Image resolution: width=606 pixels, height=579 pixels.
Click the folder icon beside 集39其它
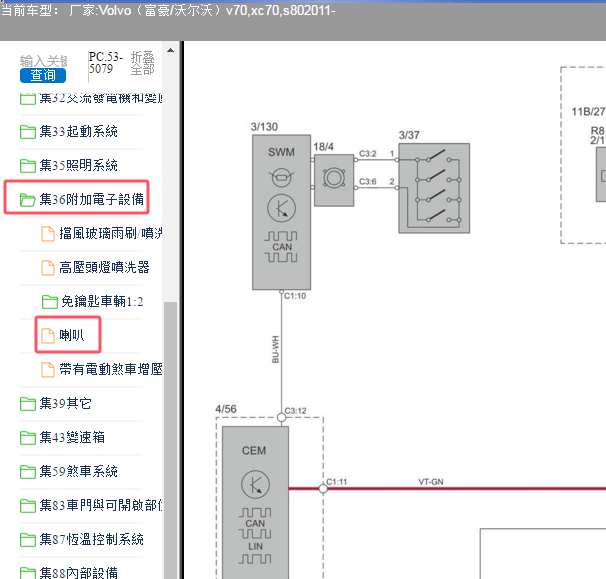pyautogui.click(x=28, y=404)
